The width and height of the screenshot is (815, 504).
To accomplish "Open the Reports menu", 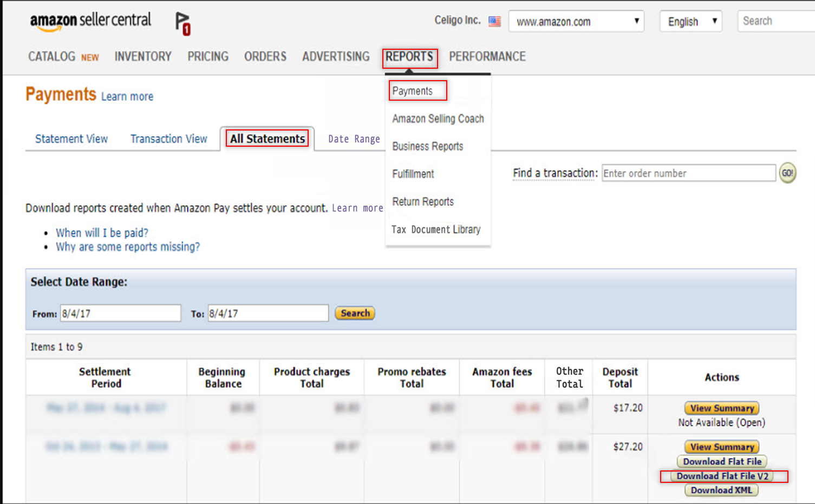I will (409, 57).
